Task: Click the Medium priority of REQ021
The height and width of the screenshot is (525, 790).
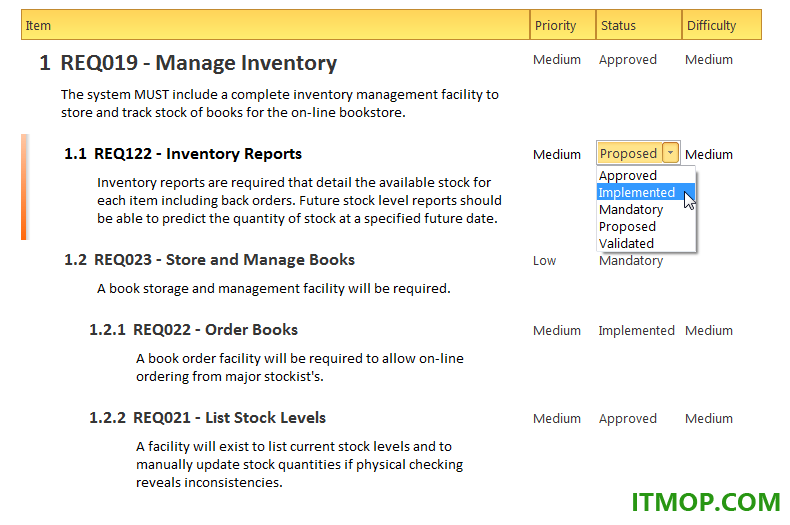Action: [557, 419]
